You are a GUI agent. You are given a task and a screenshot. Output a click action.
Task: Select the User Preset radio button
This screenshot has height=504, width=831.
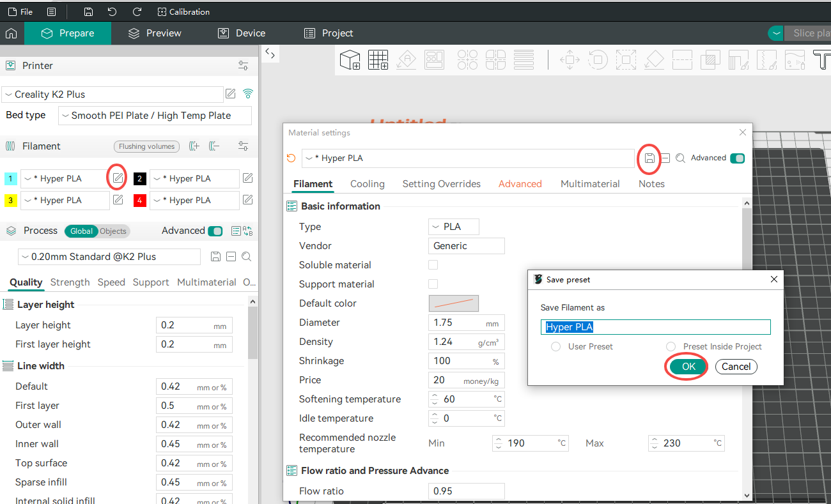coord(556,346)
